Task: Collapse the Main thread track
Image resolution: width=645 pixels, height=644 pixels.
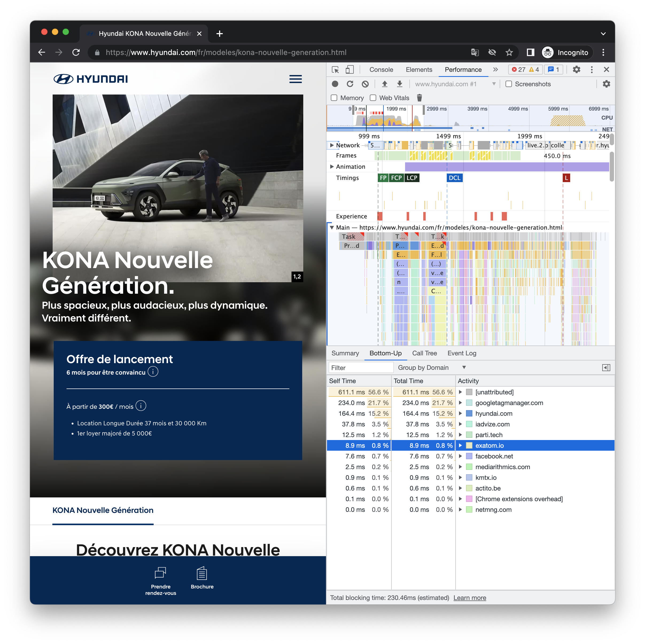Action: (x=332, y=227)
